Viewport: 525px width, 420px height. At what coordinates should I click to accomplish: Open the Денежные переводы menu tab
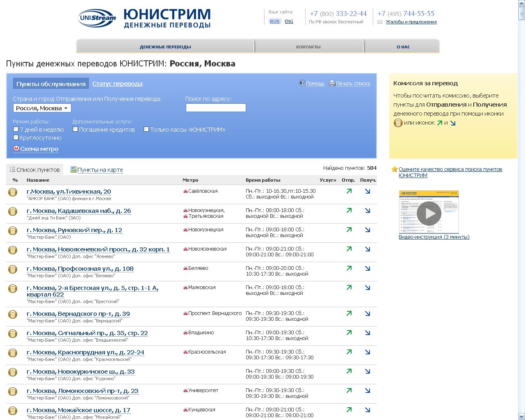pos(165,47)
